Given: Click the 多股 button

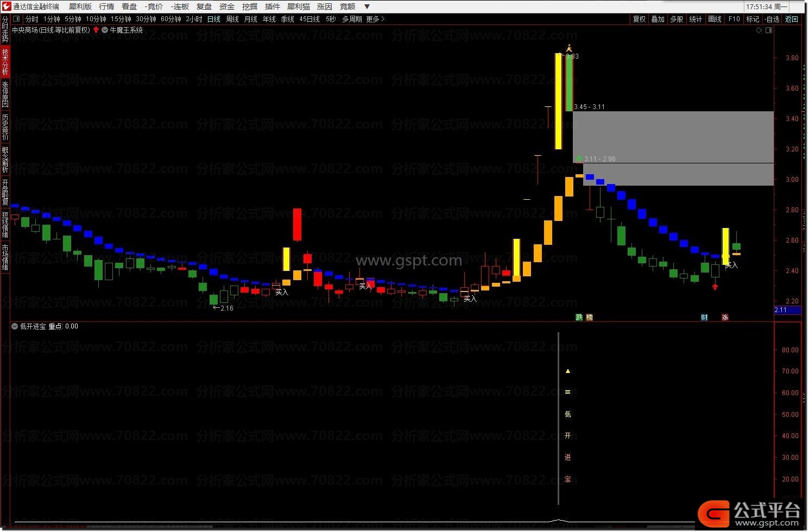Looking at the screenshot, I should (677, 19).
